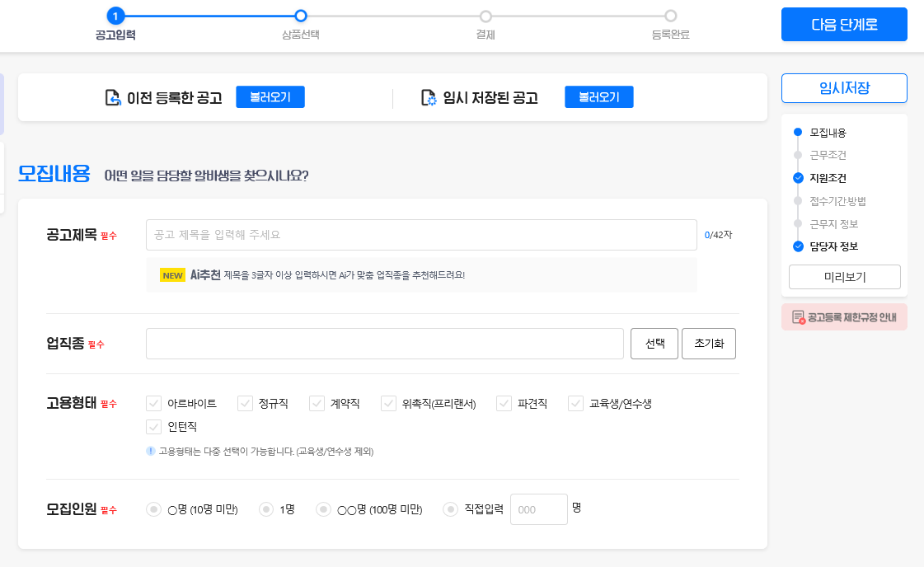
Task: Click the 상품선택 step circle in the progress bar
Action: click(300, 16)
